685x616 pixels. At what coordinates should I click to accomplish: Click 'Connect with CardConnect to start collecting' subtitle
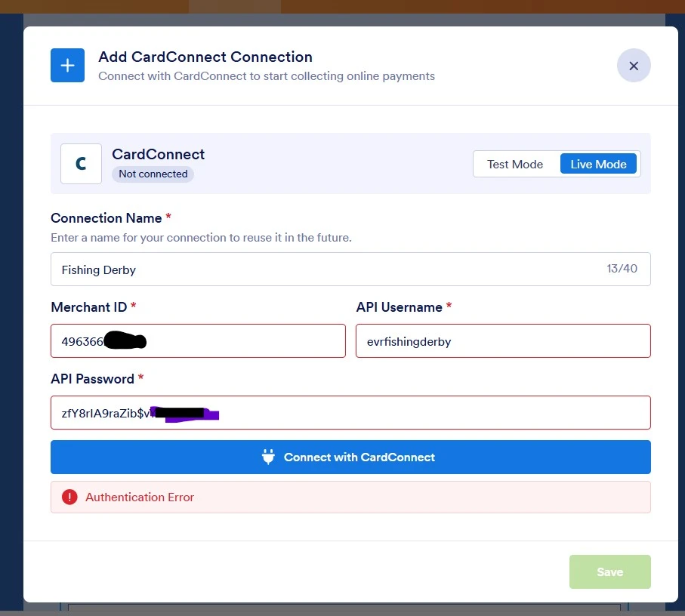(x=267, y=76)
